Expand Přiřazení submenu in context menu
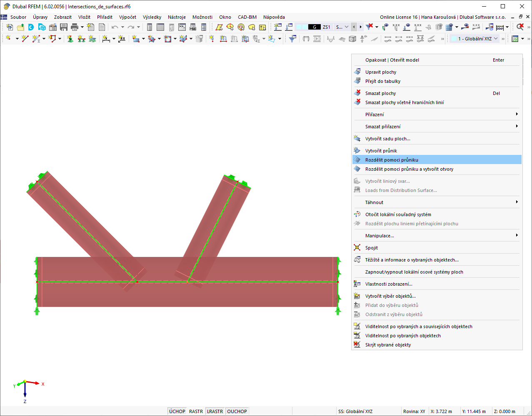 coord(437,115)
